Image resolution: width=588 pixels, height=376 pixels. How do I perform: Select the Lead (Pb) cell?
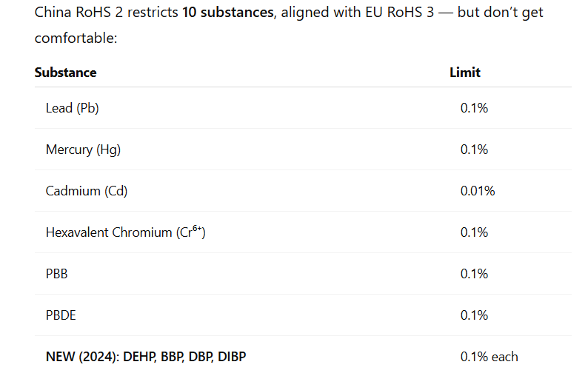coord(73,108)
